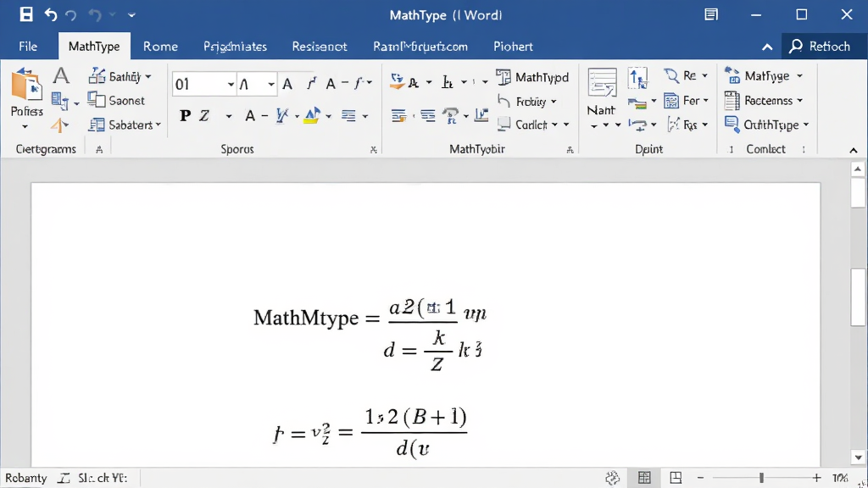Viewport: 868px width, 488px height.
Task: Collapse the ribbon with bottom-right chevron
Action: [853, 150]
